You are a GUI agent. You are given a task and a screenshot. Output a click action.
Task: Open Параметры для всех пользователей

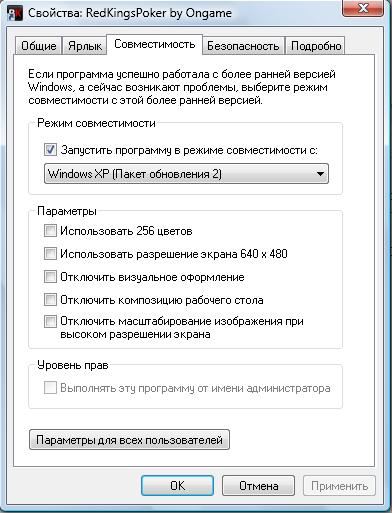129,440
